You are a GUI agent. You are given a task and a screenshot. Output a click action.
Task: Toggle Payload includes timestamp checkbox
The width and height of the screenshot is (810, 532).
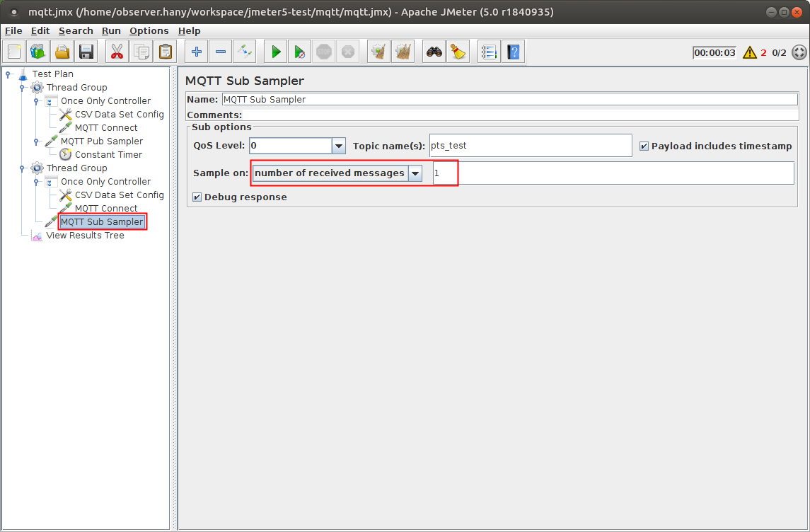[644, 146]
